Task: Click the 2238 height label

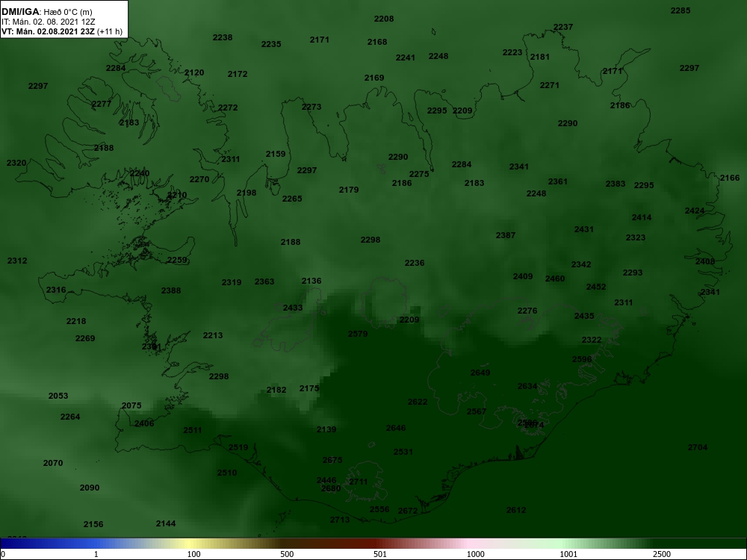Action: click(x=223, y=37)
